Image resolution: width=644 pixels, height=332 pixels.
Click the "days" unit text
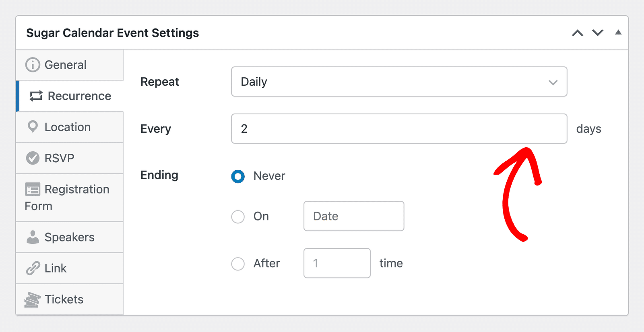588,129
